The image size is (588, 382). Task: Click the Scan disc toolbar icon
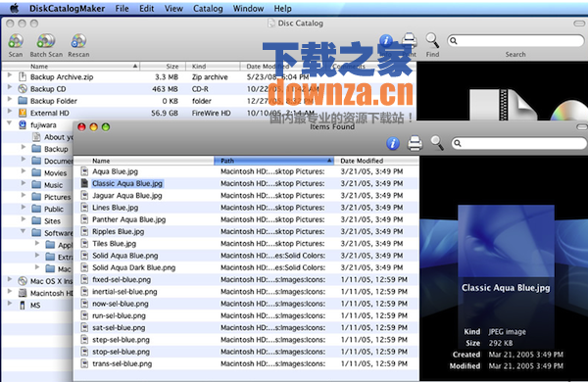click(x=16, y=41)
